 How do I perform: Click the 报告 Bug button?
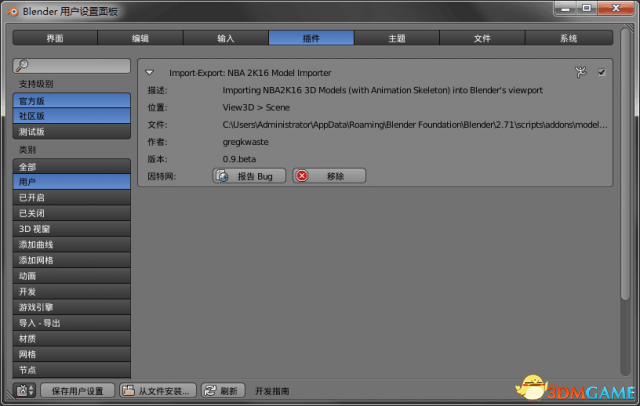(x=249, y=176)
